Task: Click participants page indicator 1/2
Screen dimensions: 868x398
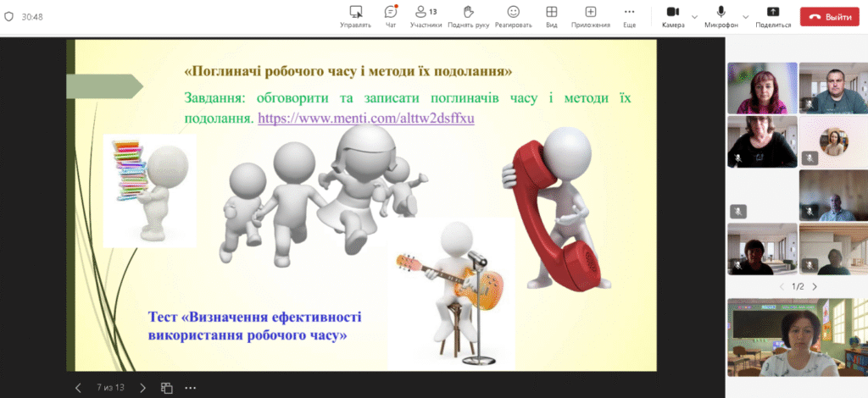Action: 798,286
